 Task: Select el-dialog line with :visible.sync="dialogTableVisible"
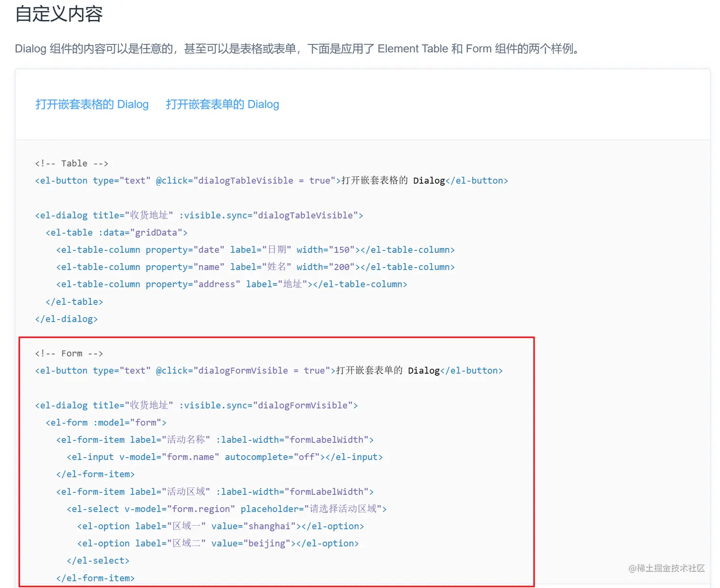(199, 215)
